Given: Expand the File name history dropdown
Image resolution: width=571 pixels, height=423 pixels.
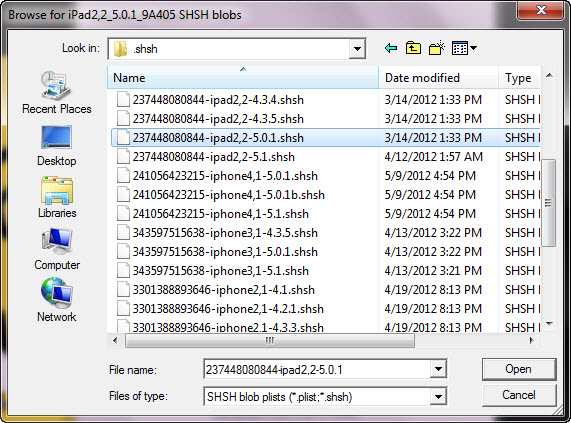Looking at the screenshot, I should click(x=438, y=369).
